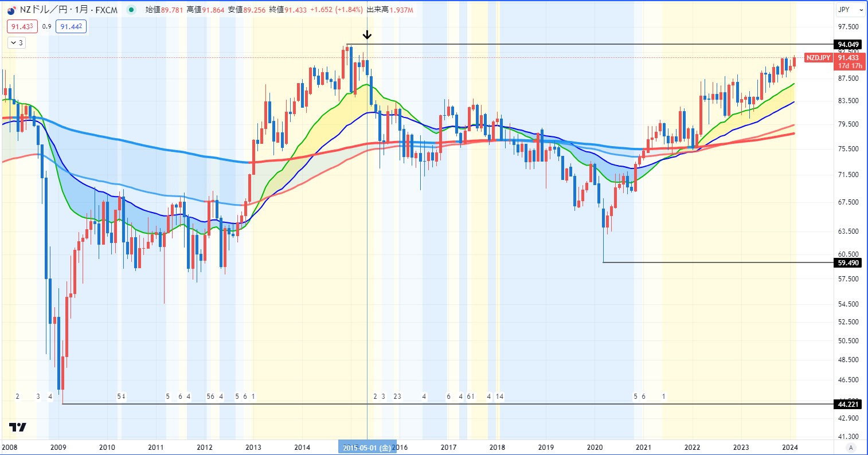Click the 出来高 1.937M volume value
Screen dimensions: 868x455
pos(389,10)
